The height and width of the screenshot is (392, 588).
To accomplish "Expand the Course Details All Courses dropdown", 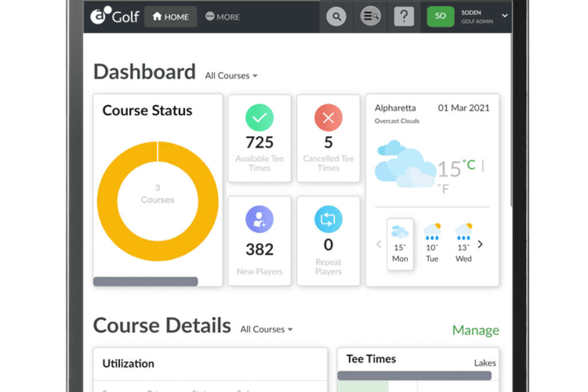I will [x=266, y=329].
